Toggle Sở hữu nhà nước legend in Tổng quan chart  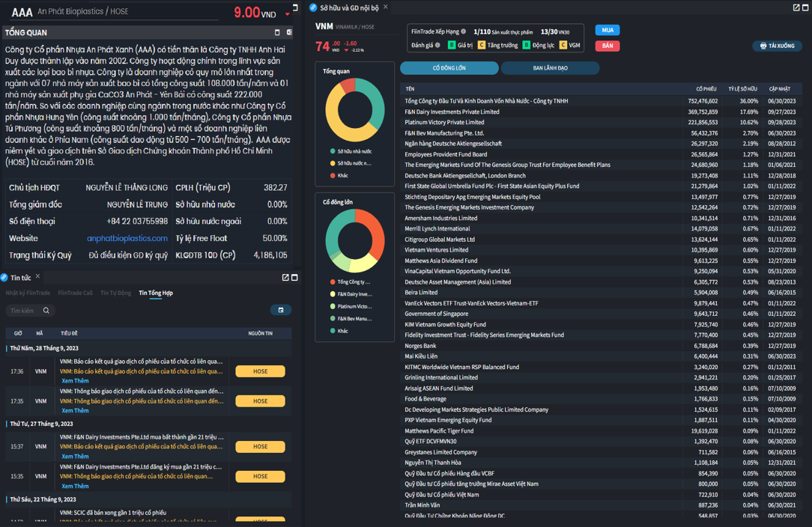coord(351,151)
